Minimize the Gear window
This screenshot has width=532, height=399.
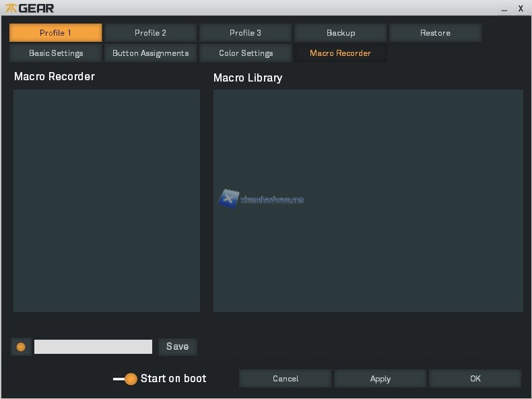pos(504,9)
